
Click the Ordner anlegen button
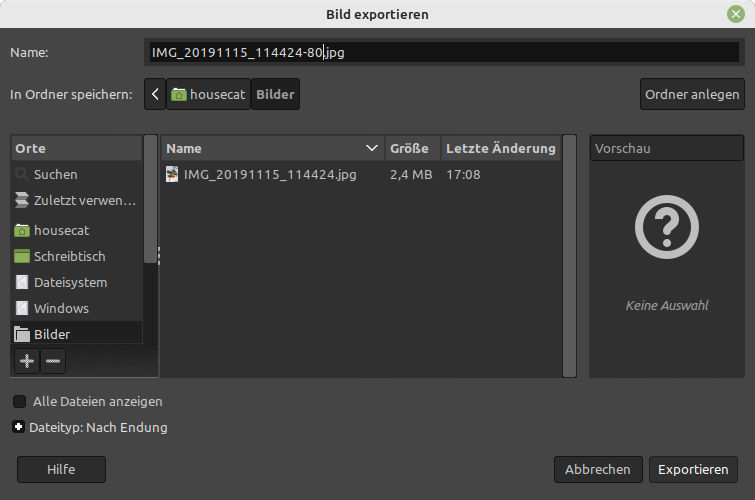(x=692, y=95)
